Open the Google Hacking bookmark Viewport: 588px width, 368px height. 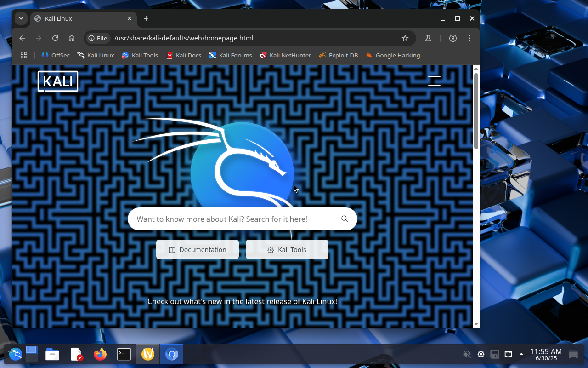pyautogui.click(x=395, y=55)
